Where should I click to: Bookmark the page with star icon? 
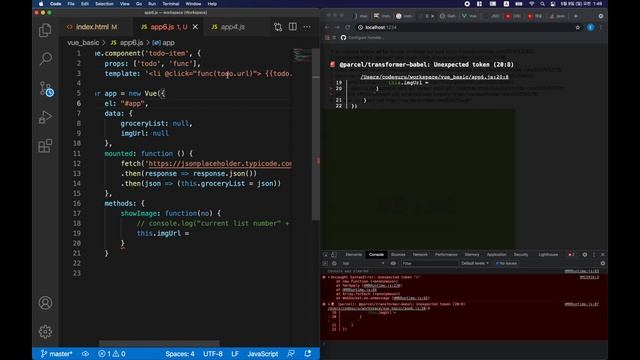coord(578,27)
